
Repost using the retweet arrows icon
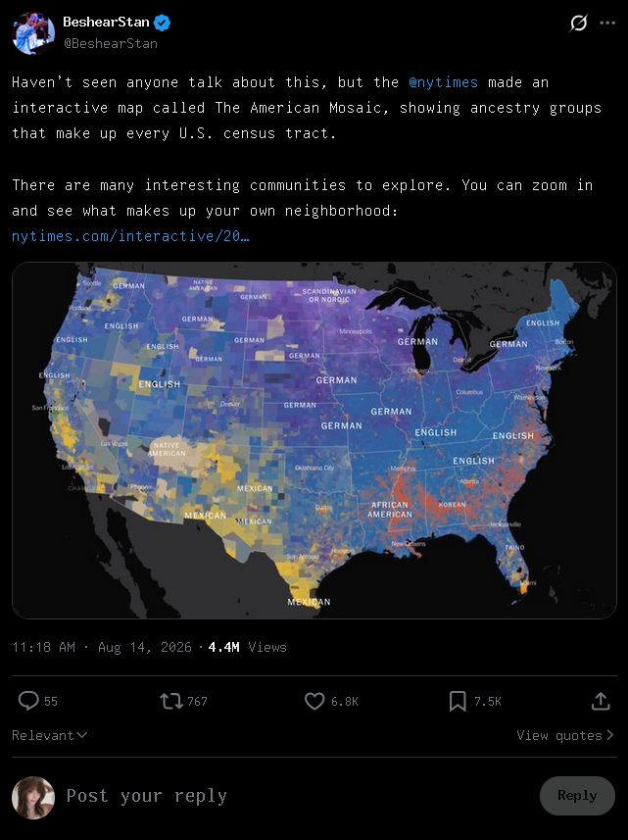(171, 701)
